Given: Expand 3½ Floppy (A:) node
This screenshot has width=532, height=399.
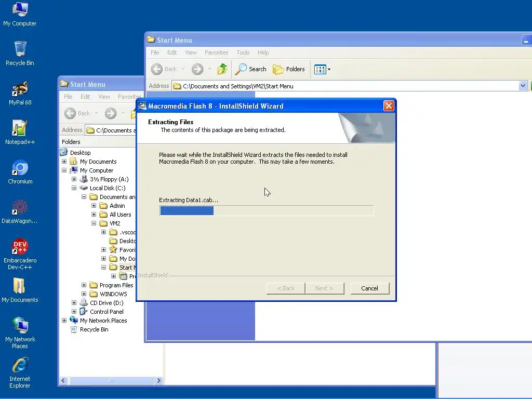Looking at the screenshot, I should pos(74,179).
